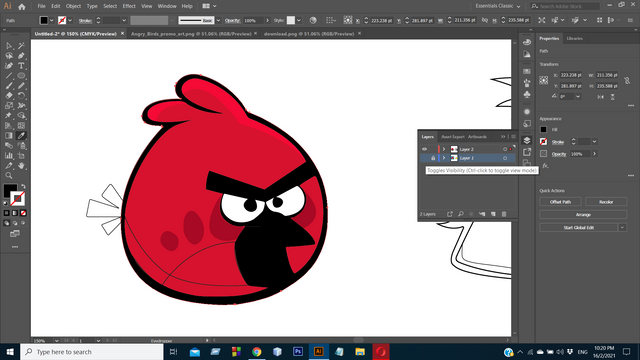Click target circle of Layer 2
Viewport: 640px width, 360px height.
(x=505, y=149)
